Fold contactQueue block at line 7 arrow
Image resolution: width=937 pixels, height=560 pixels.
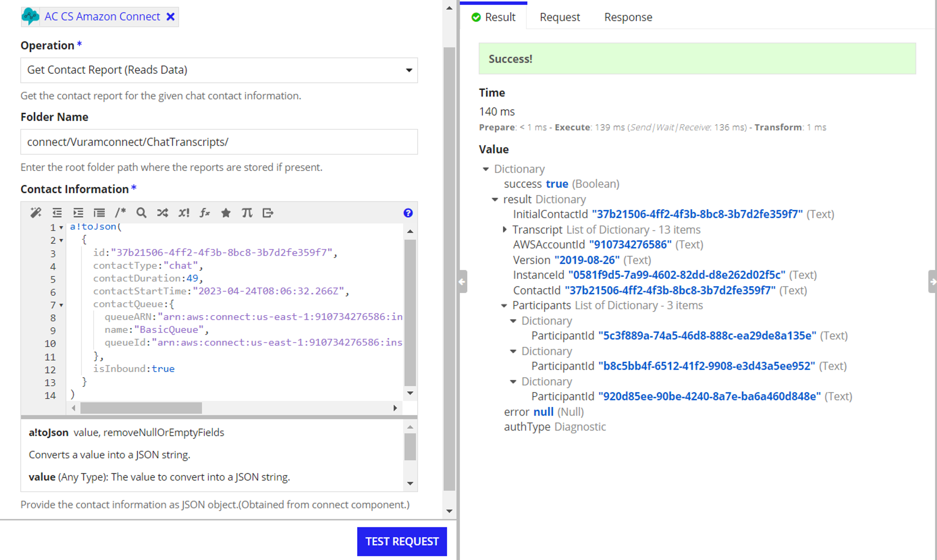(61, 305)
